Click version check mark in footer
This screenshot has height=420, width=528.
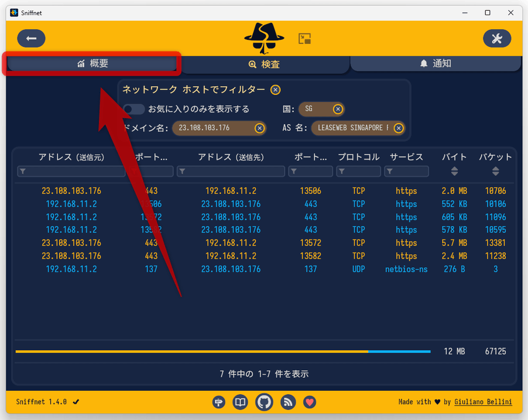click(x=76, y=402)
